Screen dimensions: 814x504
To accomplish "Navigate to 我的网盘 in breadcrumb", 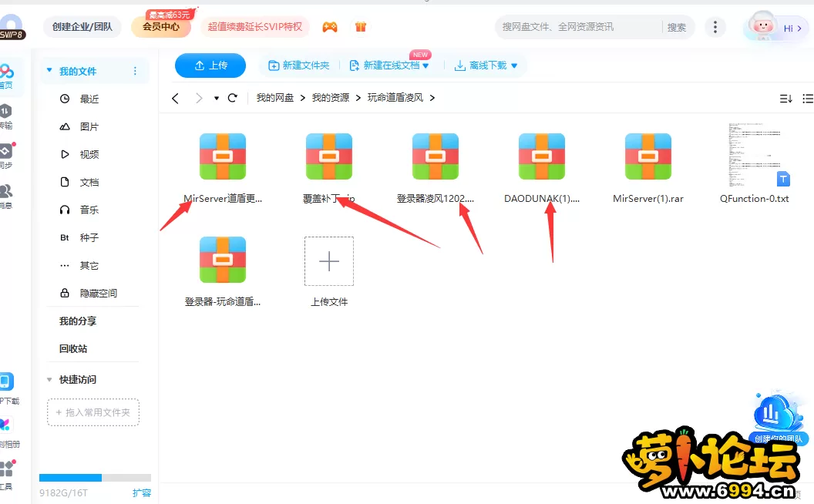I will (275, 98).
